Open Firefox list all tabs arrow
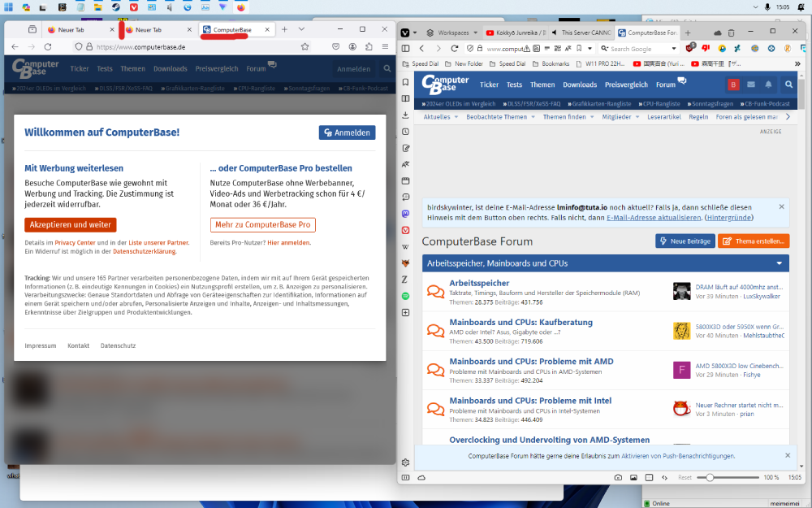812x508 pixels. pos(301,29)
